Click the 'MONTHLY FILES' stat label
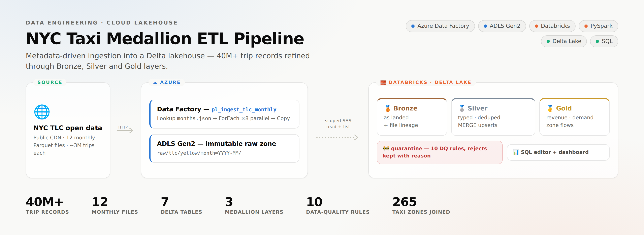 [115, 212]
